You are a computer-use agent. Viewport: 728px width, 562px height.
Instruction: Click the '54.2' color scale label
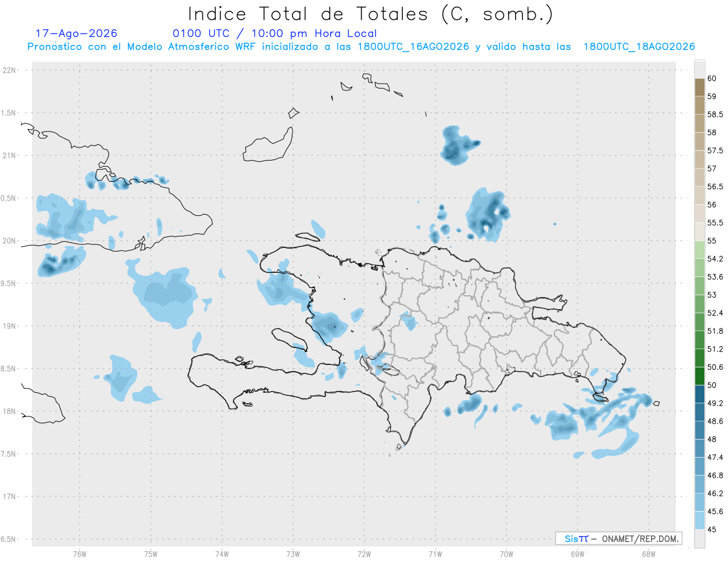(715, 259)
